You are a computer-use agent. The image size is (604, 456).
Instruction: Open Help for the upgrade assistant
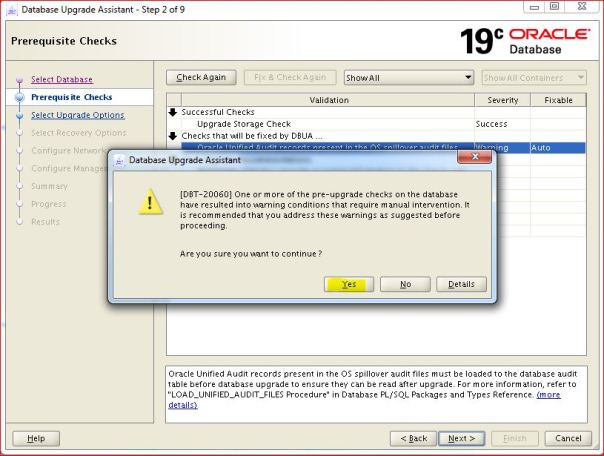coord(36,438)
